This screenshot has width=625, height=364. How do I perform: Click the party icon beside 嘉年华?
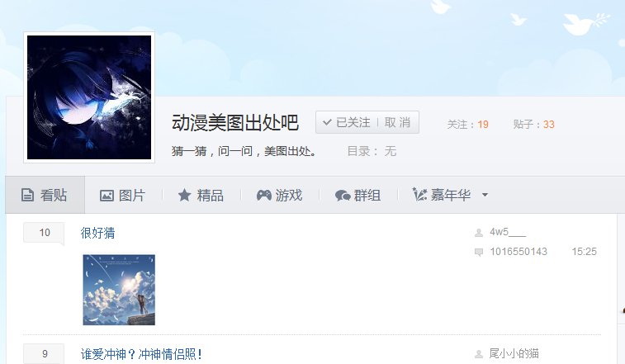click(419, 194)
